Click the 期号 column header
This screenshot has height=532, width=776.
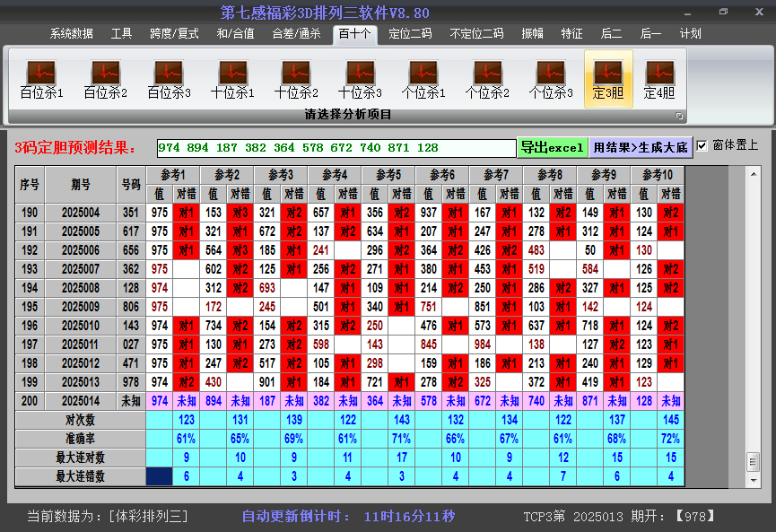click(81, 185)
